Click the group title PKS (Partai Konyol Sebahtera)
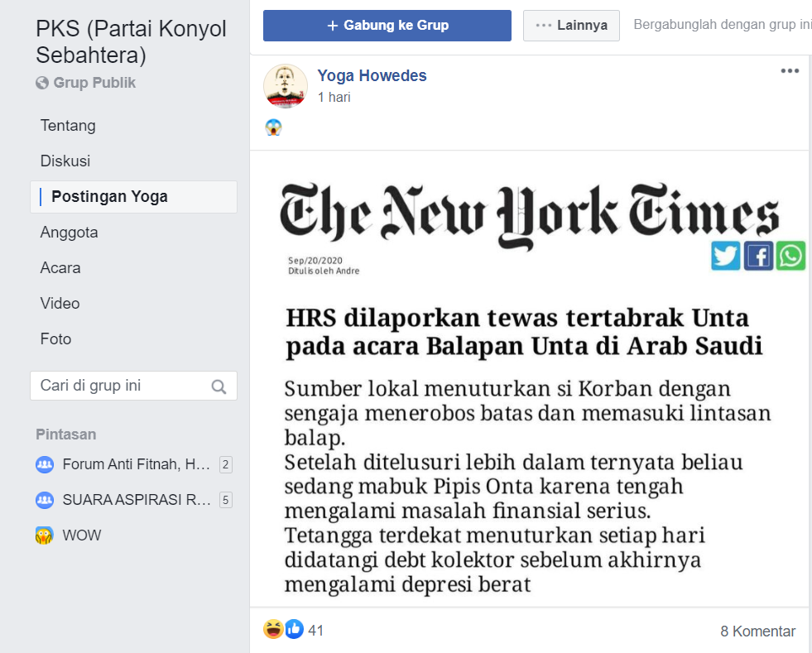Screen dimensions: 812x653 click(x=131, y=42)
